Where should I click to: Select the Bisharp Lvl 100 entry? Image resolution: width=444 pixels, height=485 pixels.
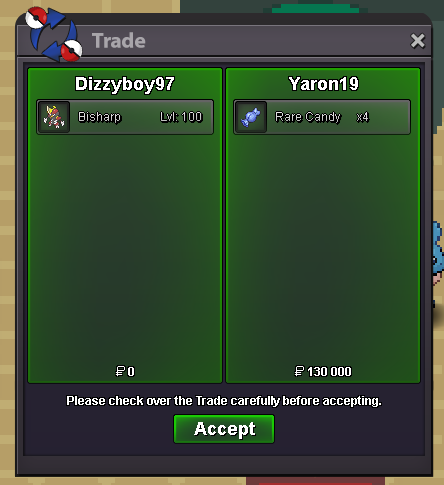(x=125, y=117)
